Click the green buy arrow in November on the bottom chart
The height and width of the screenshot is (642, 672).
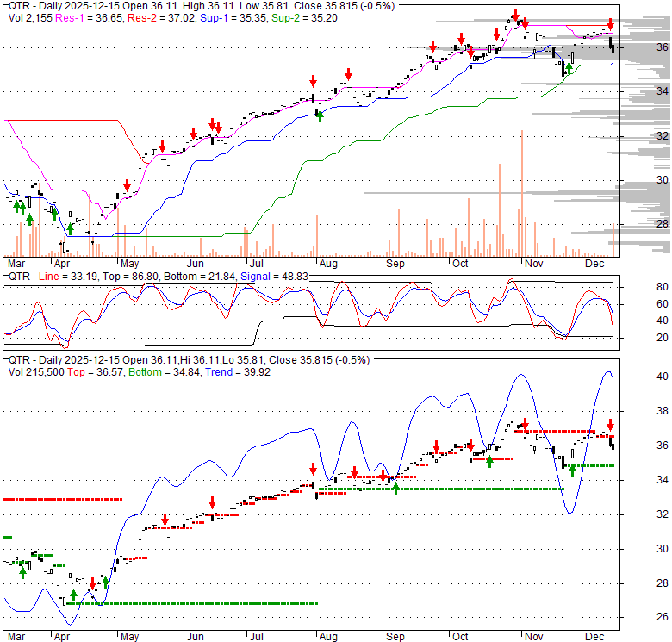click(x=571, y=470)
